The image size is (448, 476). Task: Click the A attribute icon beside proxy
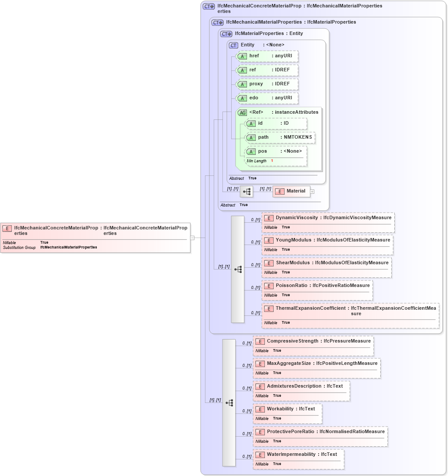pos(243,84)
